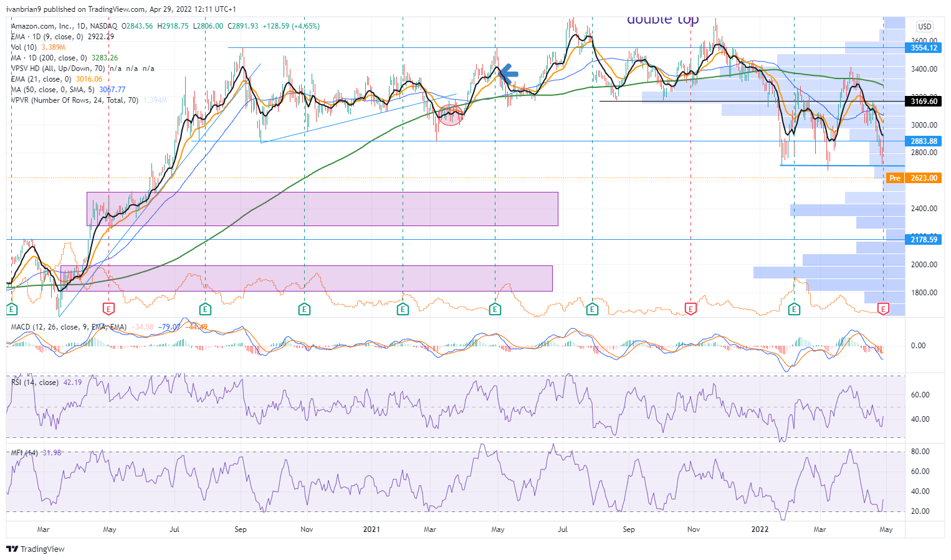Click the H2918.75 high value in legend
This screenshot has width=951, height=560.
pyautogui.click(x=174, y=26)
